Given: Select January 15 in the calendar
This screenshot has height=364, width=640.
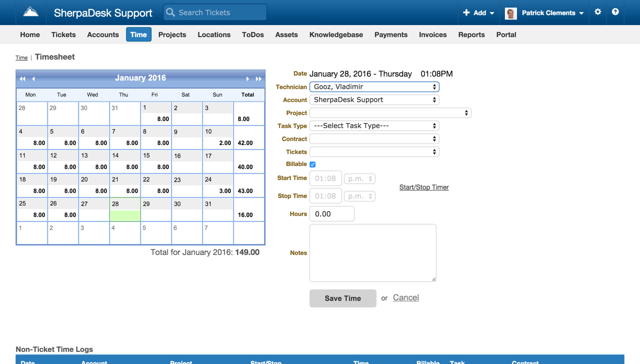Looking at the screenshot, I should point(155,161).
